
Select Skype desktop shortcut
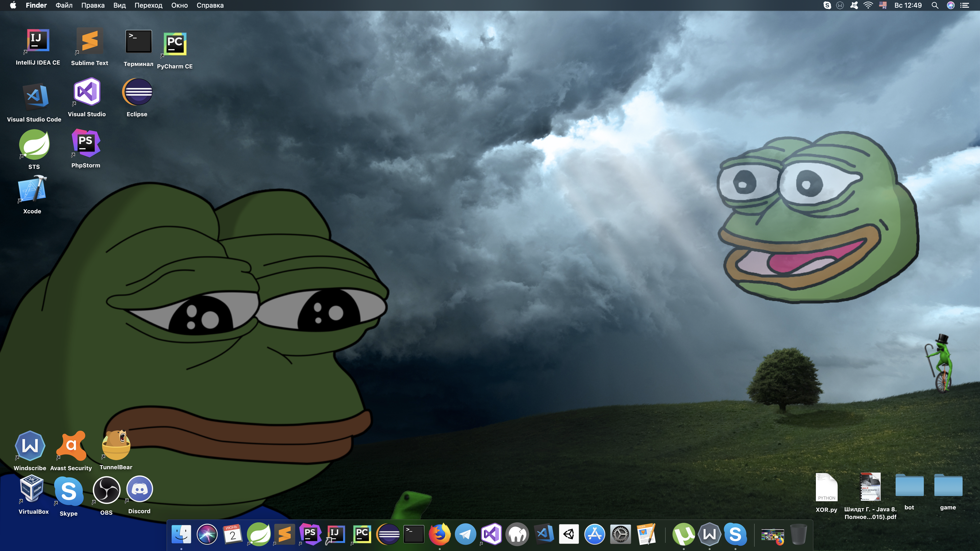click(68, 491)
